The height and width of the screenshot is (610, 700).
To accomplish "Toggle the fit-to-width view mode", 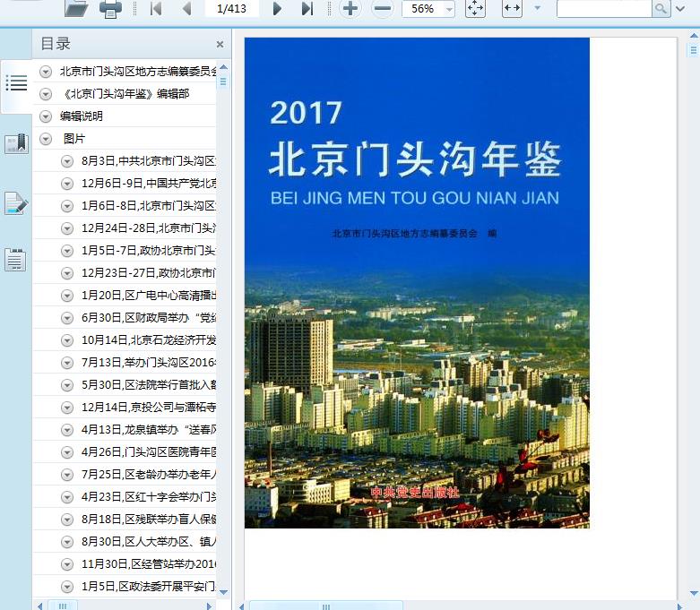I will pos(512,9).
